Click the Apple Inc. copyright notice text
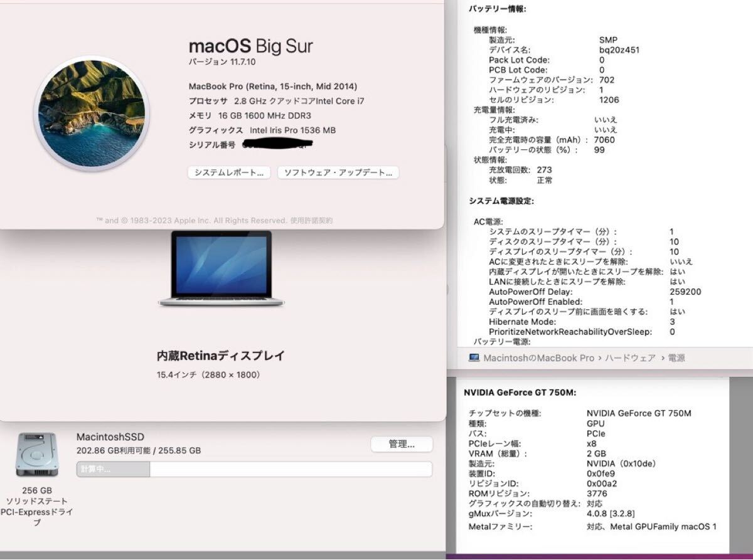The height and width of the screenshot is (560, 753). (x=192, y=221)
